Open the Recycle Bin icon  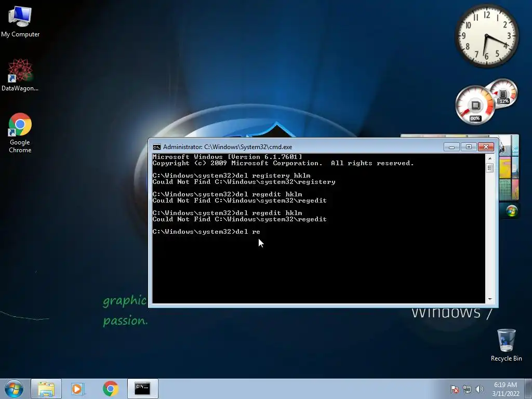click(506, 345)
